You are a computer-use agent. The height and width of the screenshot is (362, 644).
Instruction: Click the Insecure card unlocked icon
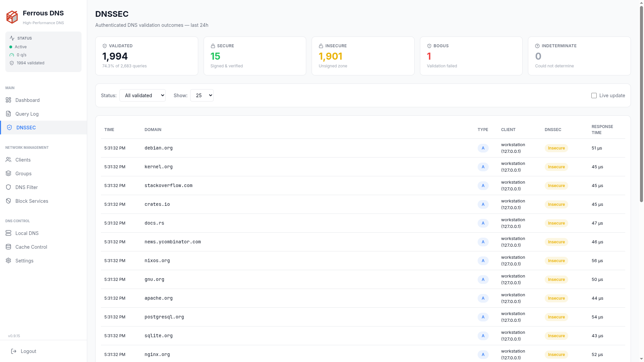[321, 46]
